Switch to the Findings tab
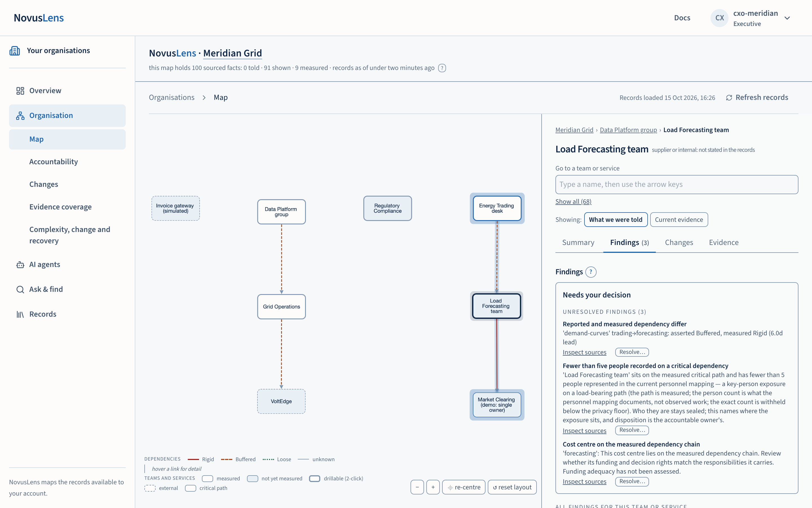The width and height of the screenshot is (812, 508). point(630,243)
